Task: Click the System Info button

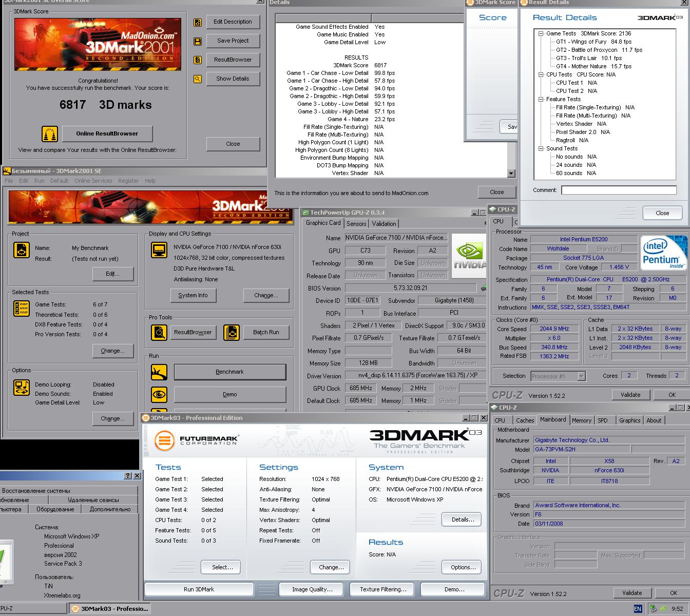Action: [193, 296]
